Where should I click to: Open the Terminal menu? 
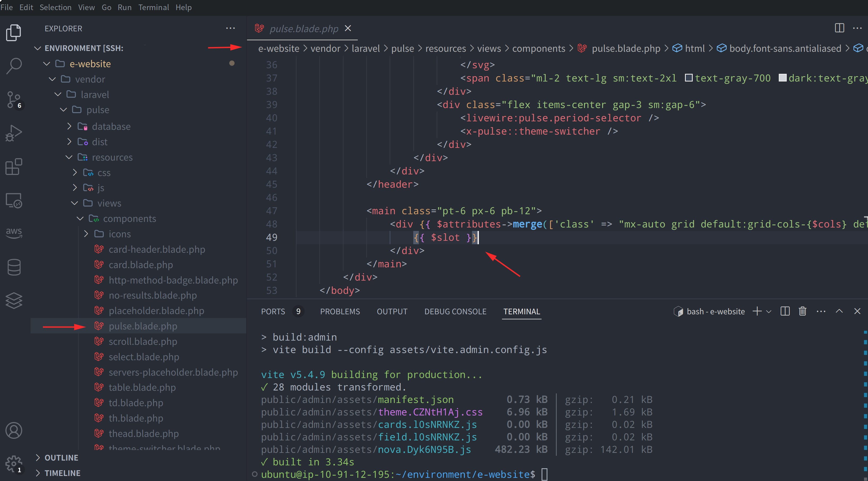pos(154,7)
